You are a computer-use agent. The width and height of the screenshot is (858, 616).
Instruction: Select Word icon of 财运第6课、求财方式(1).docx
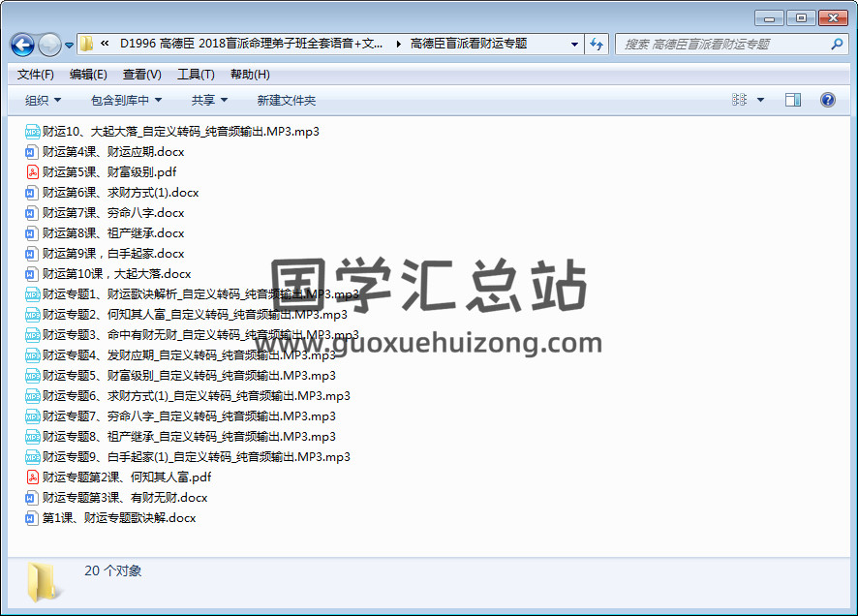pos(31,193)
